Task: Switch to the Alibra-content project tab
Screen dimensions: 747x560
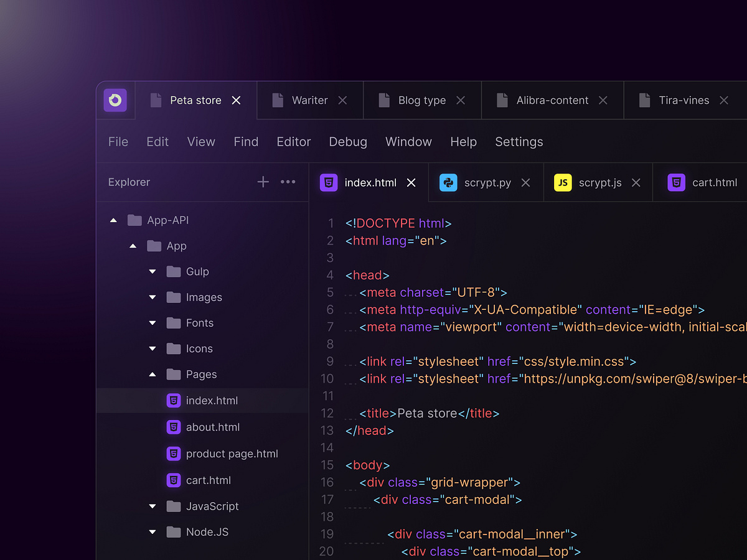Action: (553, 100)
